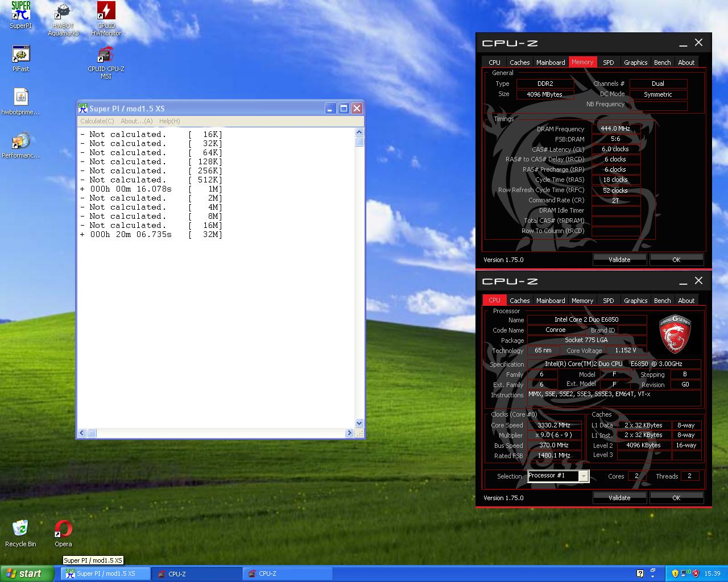Open the Performance shortcut on the desktop
Screen dimensions: 728x582
21,145
